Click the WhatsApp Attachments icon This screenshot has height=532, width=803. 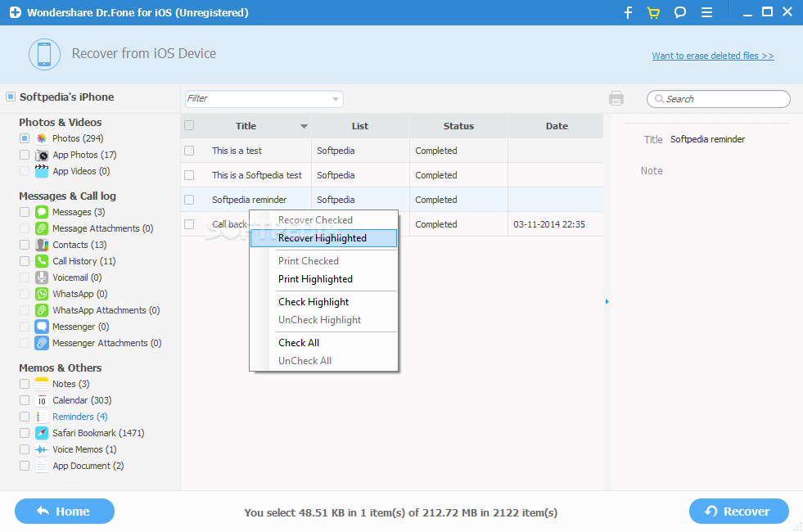point(42,310)
